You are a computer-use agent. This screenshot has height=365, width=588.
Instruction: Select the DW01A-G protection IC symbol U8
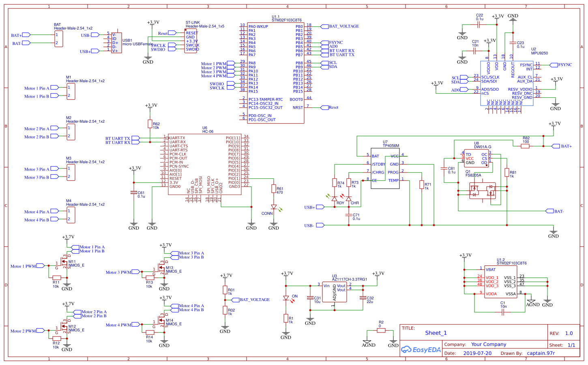coord(476,158)
